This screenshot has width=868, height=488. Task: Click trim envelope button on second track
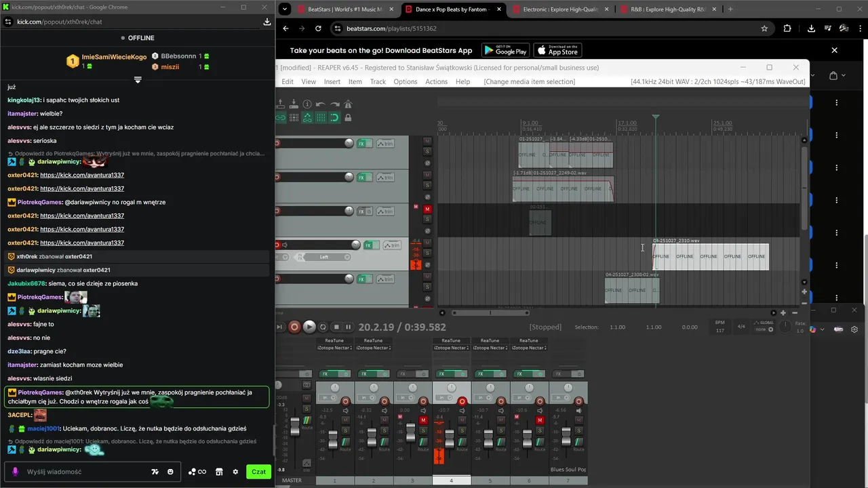pyautogui.click(x=385, y=178)
